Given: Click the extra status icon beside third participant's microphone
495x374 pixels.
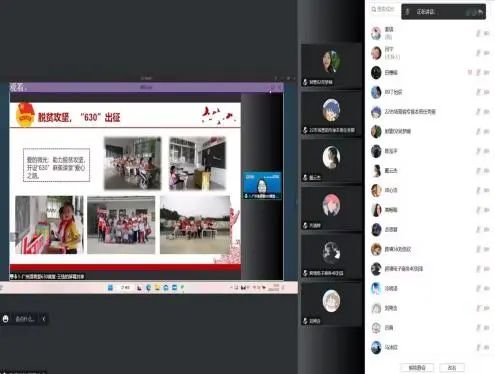Looking at the screenshot, I should tap(470, 72).
